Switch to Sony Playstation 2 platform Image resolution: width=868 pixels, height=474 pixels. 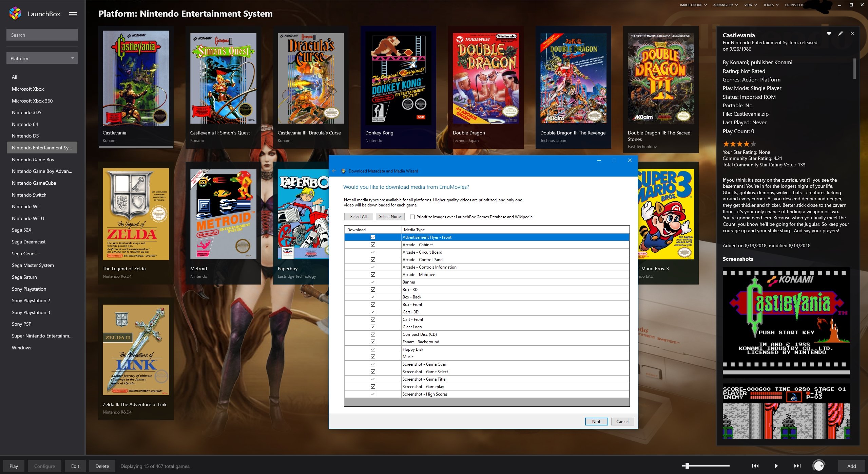pyautogui.click(x=42, y=300)
